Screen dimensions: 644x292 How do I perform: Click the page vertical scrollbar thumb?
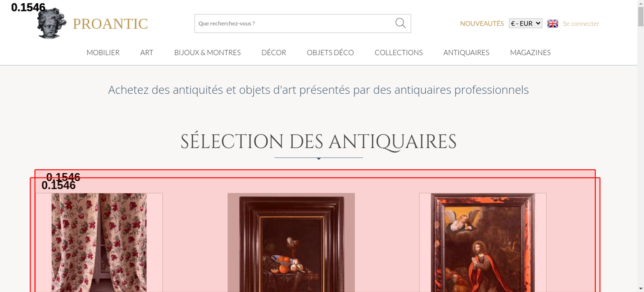(641, 16)
